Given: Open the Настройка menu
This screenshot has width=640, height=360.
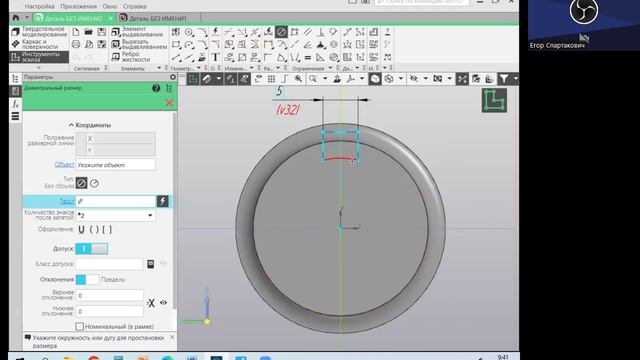Looking at the screenshot, I should (x=39, y=7).
